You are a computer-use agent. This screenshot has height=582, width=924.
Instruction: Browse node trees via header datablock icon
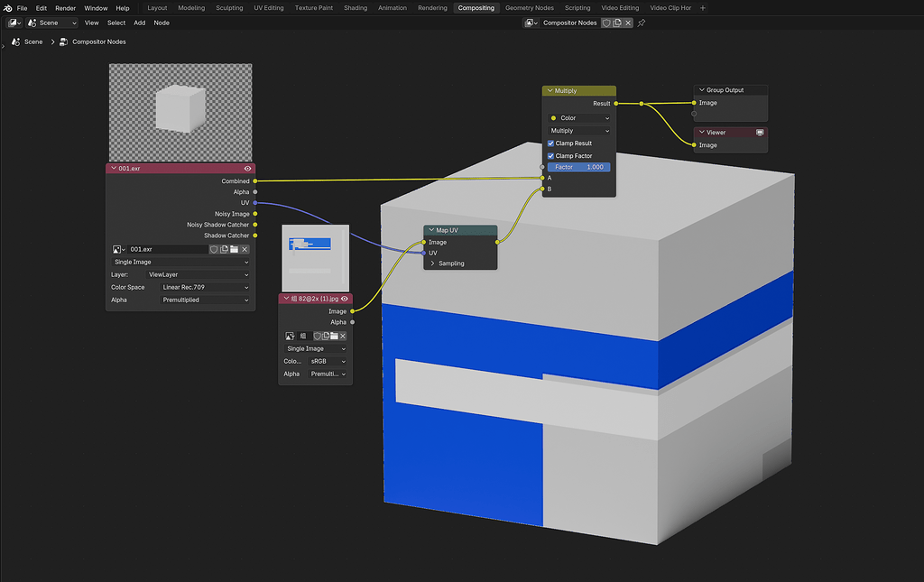pos(531,23)
